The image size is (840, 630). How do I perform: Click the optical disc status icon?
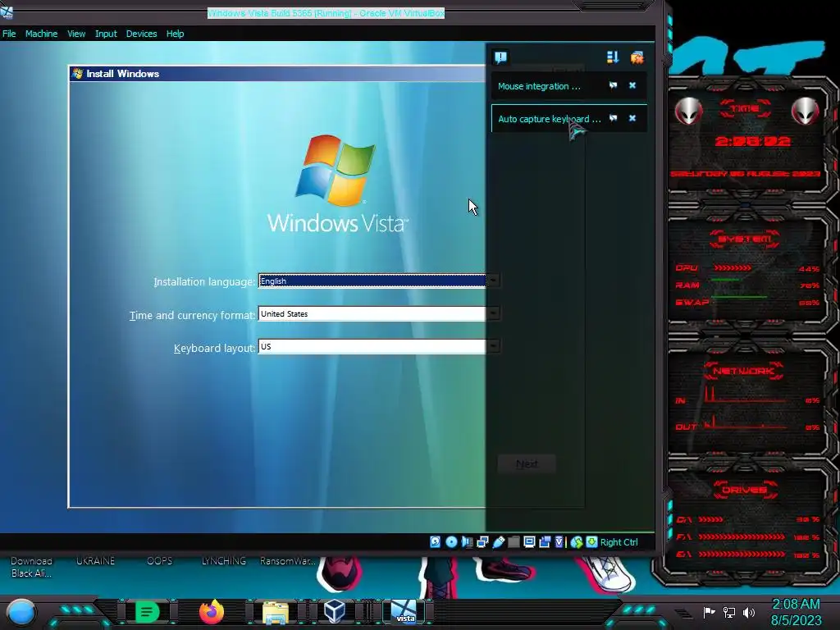tap(451, 542)
